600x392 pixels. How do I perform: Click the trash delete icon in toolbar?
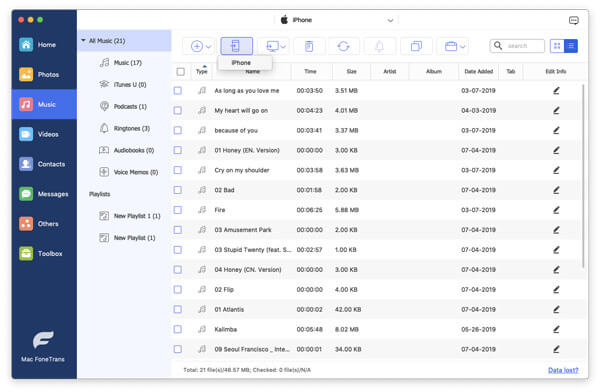point(308,46)
